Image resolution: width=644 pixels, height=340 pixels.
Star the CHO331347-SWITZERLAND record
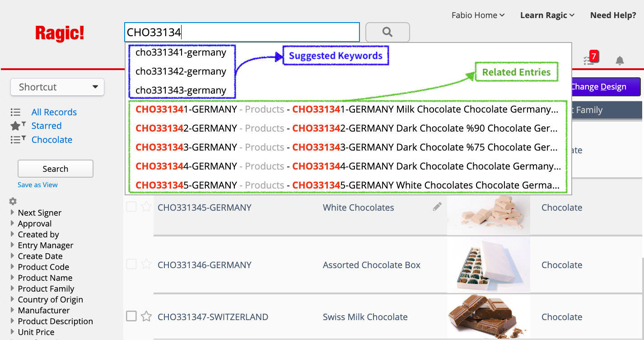tap(146, 316)
